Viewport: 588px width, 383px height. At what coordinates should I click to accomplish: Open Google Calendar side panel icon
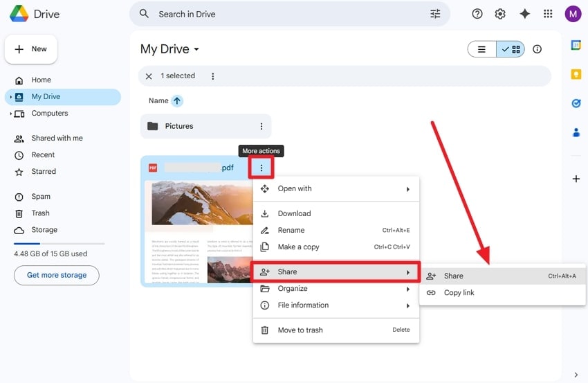576,45
